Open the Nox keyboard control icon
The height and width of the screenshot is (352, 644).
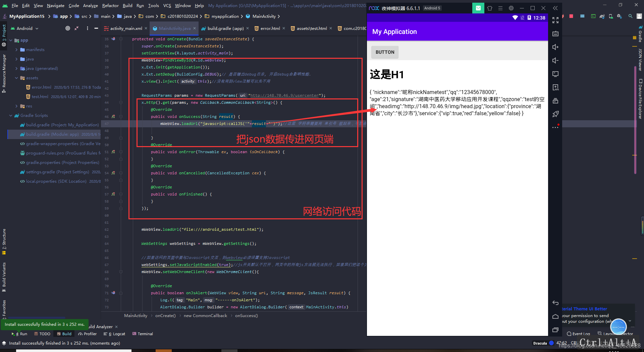tap(555, 34)
